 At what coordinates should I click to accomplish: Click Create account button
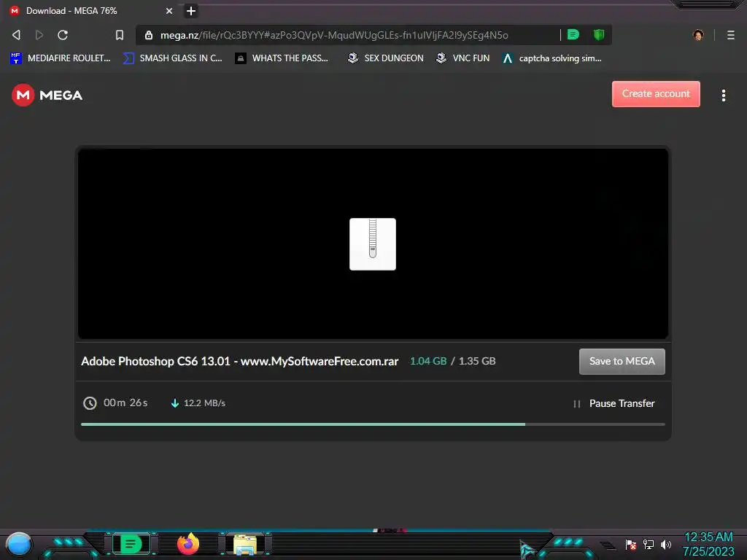click(x=656, y=94)
